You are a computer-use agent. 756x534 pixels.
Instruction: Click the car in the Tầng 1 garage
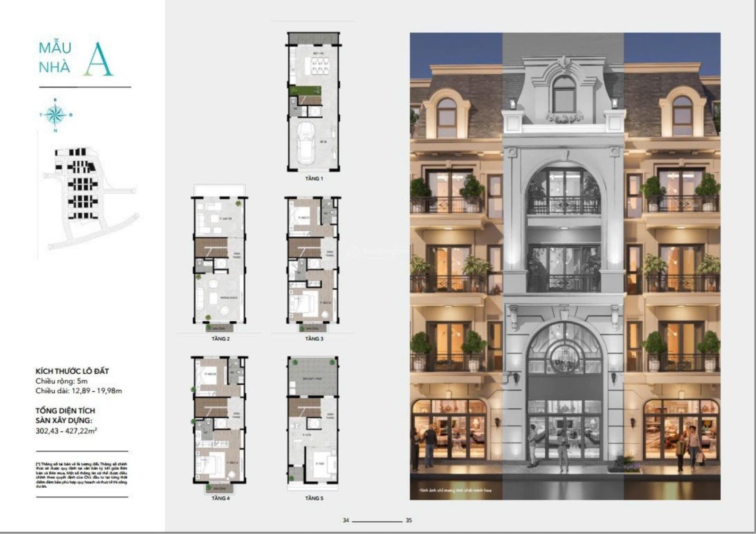point(306,142)
